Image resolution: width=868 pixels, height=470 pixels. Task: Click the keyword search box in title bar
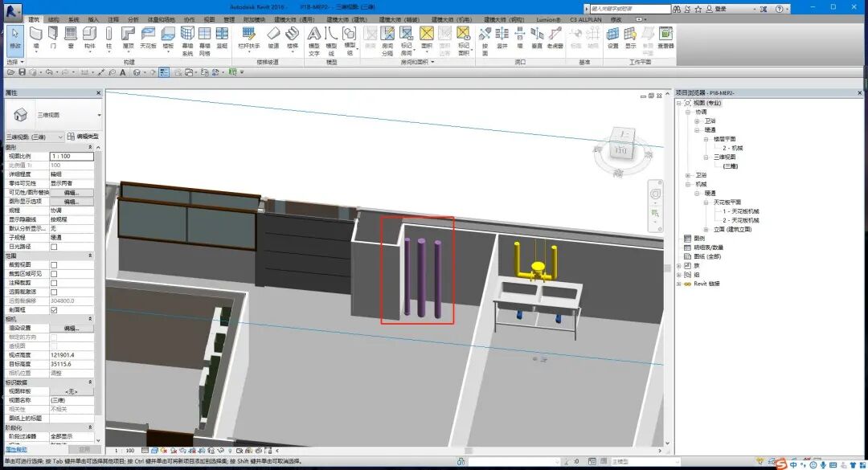630,9
